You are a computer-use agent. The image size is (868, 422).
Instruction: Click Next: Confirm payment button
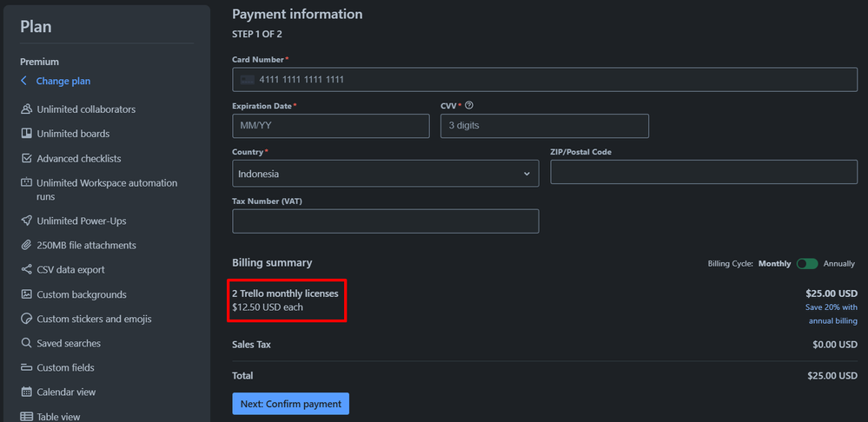tap(290, 404)
